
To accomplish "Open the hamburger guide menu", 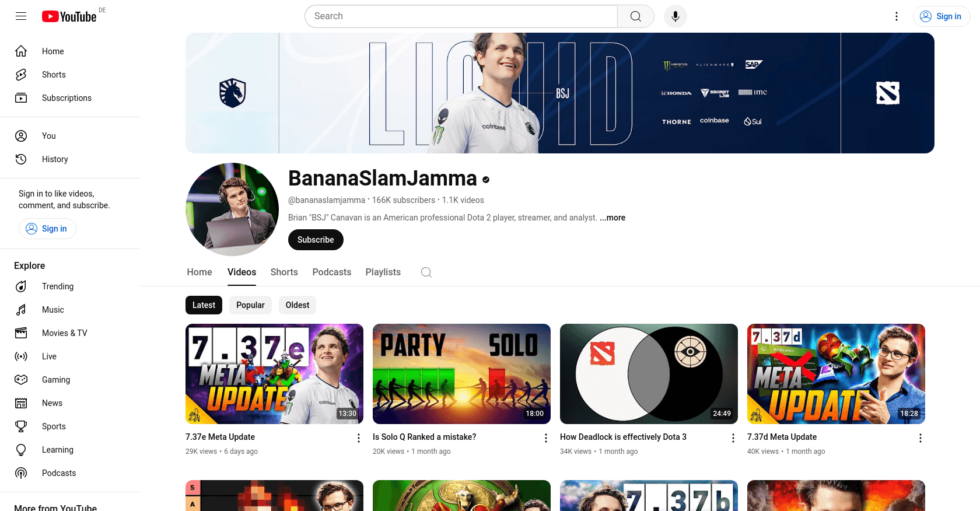I will tap(21, 16).
